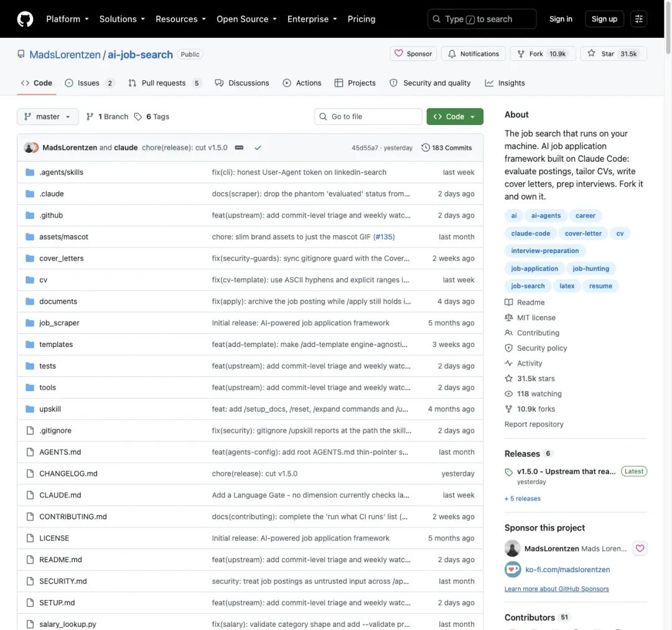Viewport: 672px width, 630px height.
Task: Click the Sign up button
Action: pos(604,19)
